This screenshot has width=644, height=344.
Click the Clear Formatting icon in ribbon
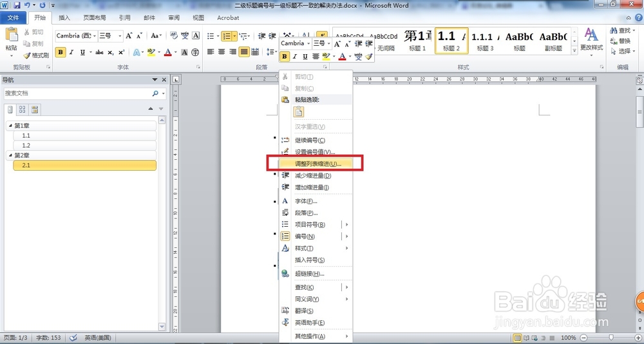[174, 36]
